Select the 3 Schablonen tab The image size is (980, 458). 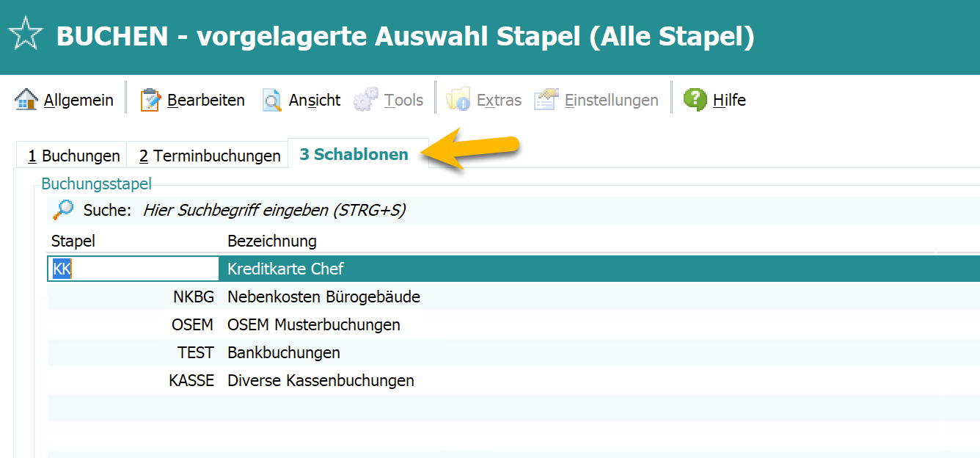[354, 155]
